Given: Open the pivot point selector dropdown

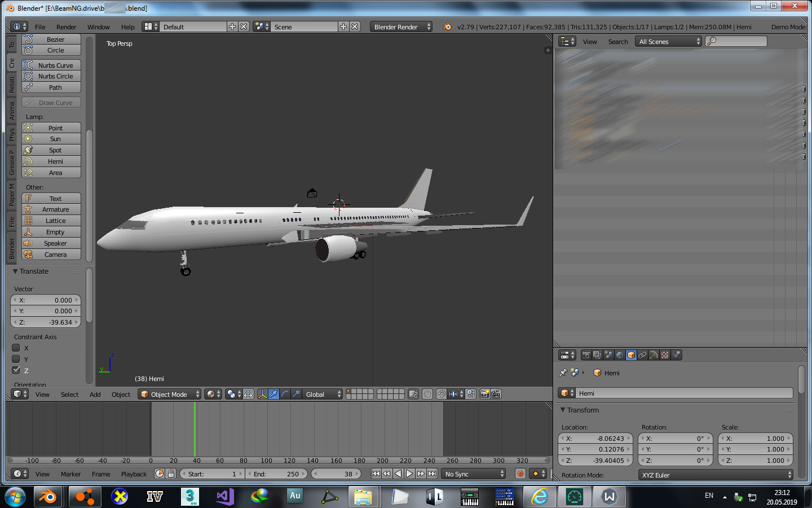Looking at the screenshot, I should [233, 394].
